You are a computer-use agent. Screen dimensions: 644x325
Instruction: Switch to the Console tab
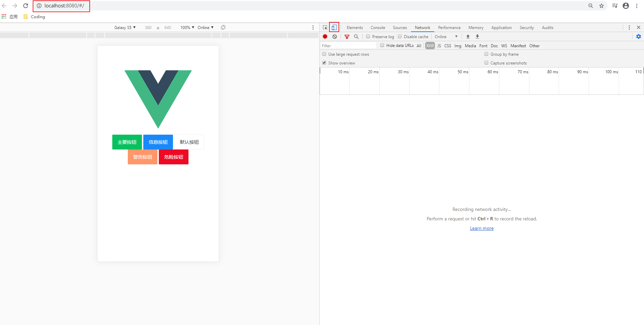(x=378, y=27)
